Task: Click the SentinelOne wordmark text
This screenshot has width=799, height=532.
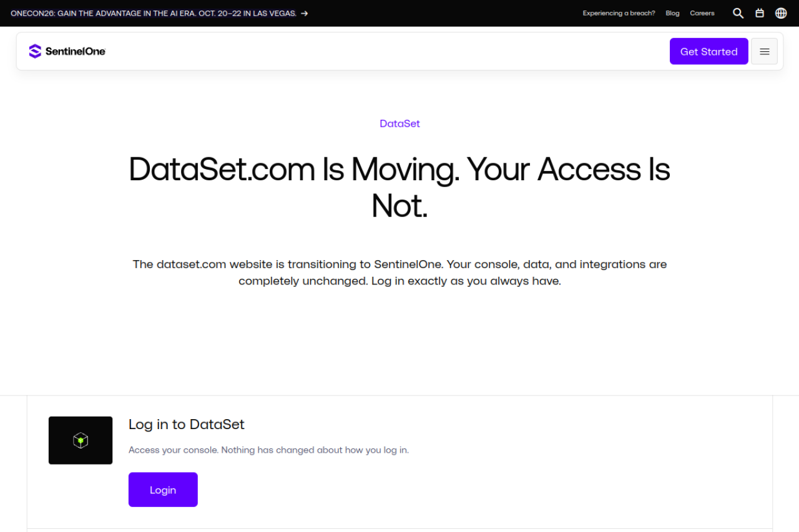Action: (76, 51)
